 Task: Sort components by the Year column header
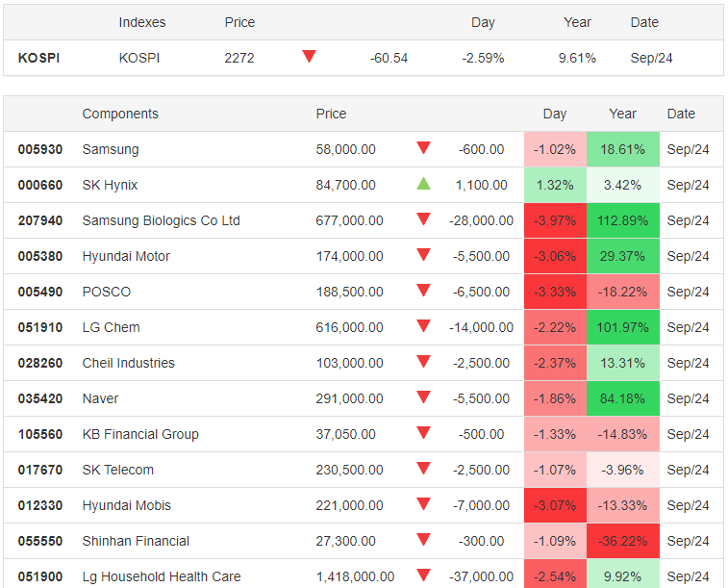pos(622,114)
